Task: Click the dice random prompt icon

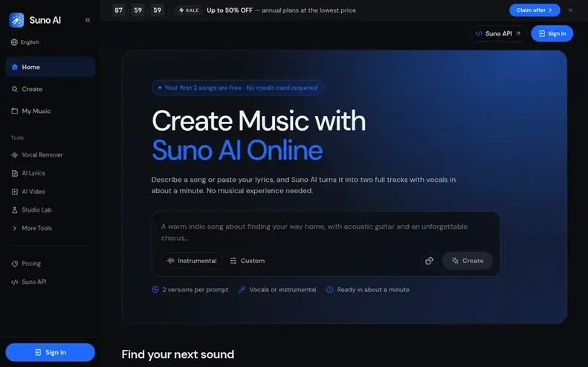Action: pyautogui.click(x=430, y=261)
